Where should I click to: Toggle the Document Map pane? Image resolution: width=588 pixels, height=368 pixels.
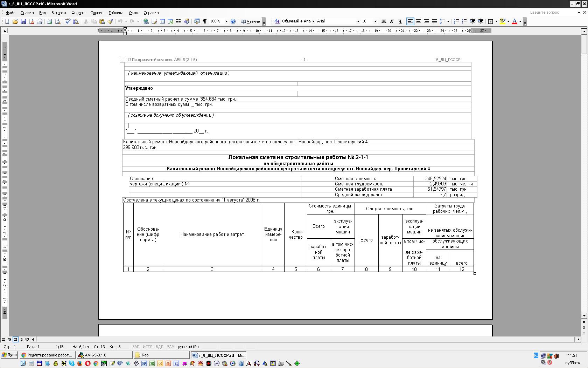[197, 21]
